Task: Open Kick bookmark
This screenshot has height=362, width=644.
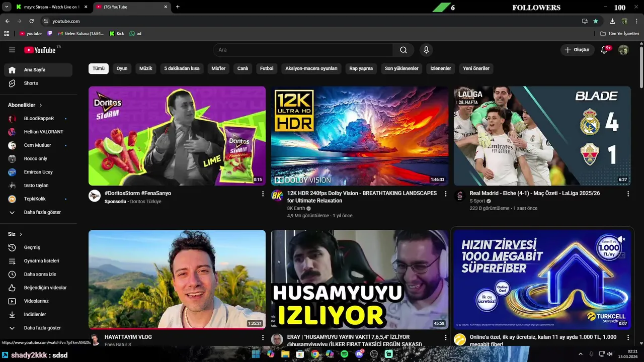Action: [117, 34]
